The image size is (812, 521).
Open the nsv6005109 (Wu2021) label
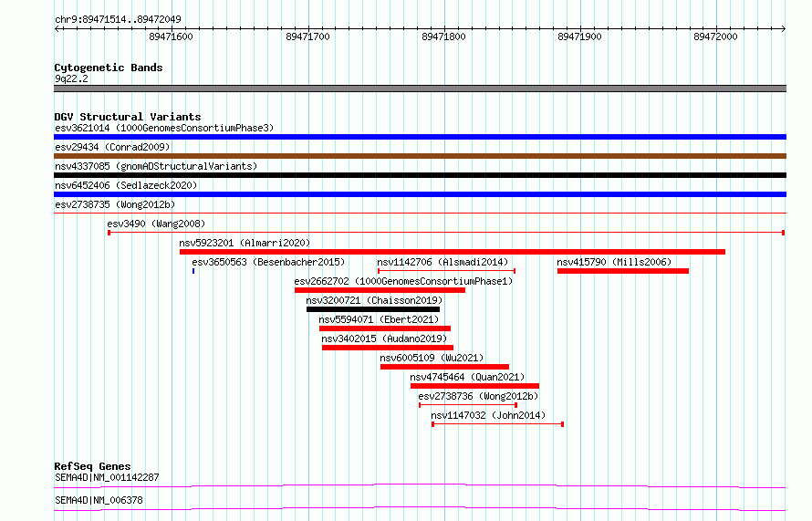432,358
